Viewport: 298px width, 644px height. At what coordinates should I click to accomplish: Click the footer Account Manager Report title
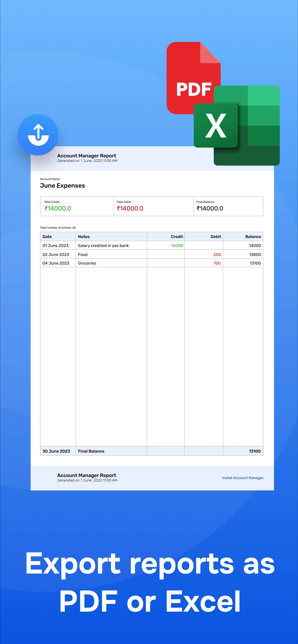tap(87, 475)
